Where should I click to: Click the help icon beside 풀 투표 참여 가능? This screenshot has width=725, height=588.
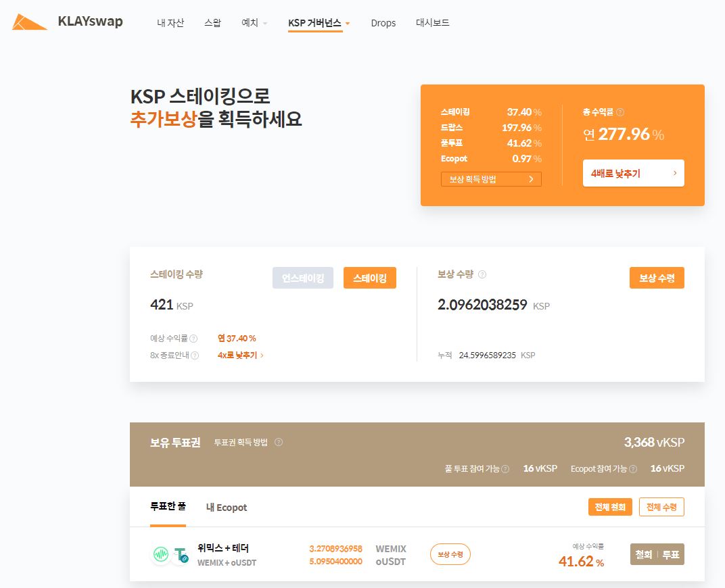click(505, 469)
